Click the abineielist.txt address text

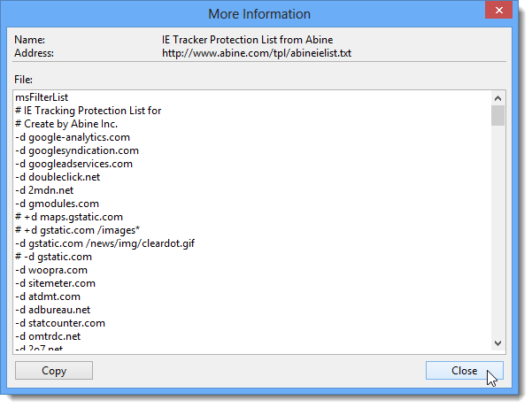click(257, 53)
